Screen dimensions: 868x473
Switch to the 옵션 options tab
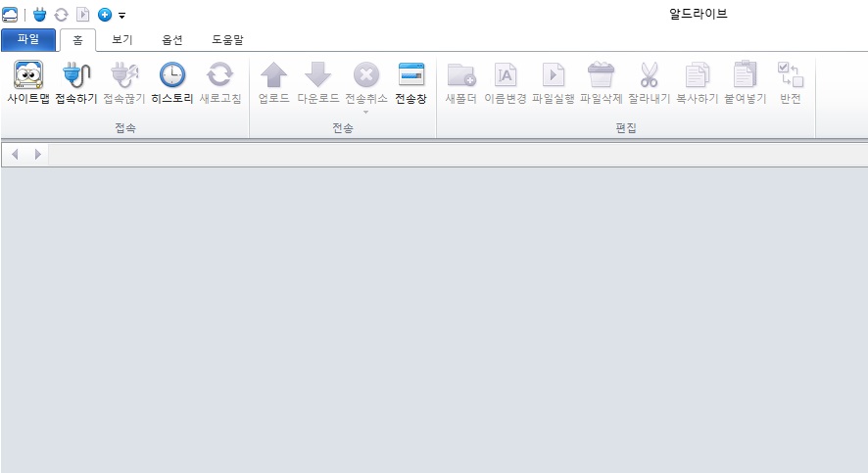click(172, 40)
